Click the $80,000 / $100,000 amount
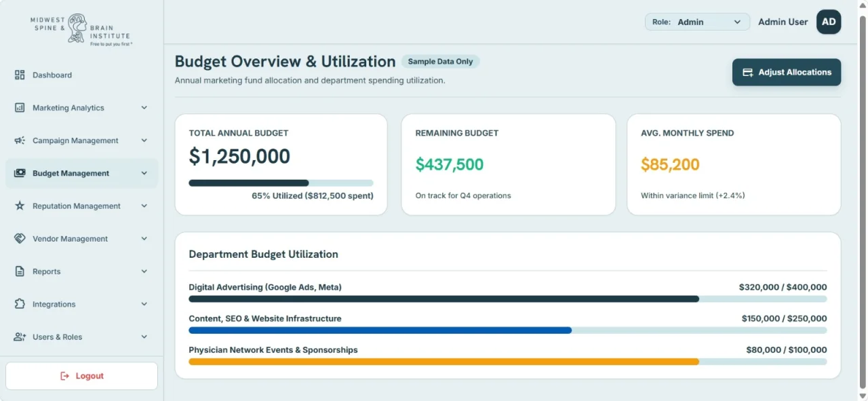Image resolution: width=868 pixels, height=401 pixels. click(x=787, y=350)
